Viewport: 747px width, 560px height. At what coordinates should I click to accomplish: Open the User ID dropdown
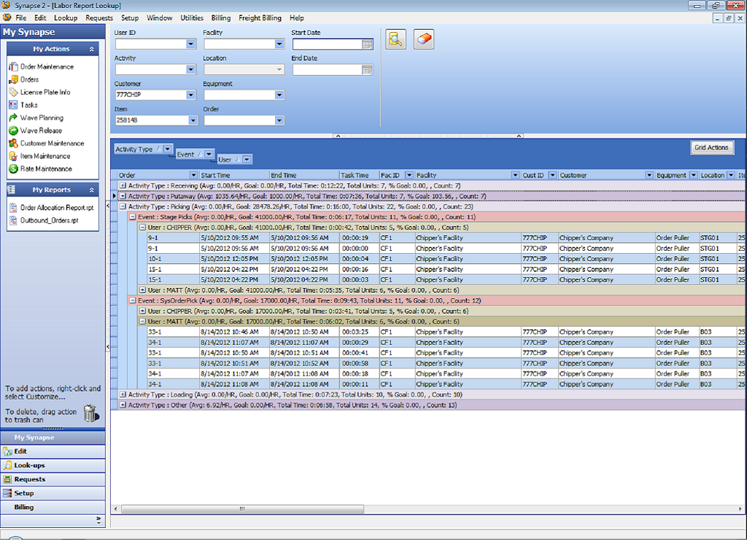190,44
